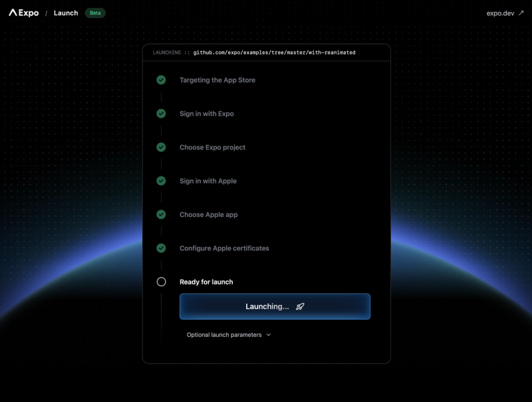Screen dimensions: 532x402
Task: Click the checkmark beside Sign in with Expo
Action: (x=161, y=113)
